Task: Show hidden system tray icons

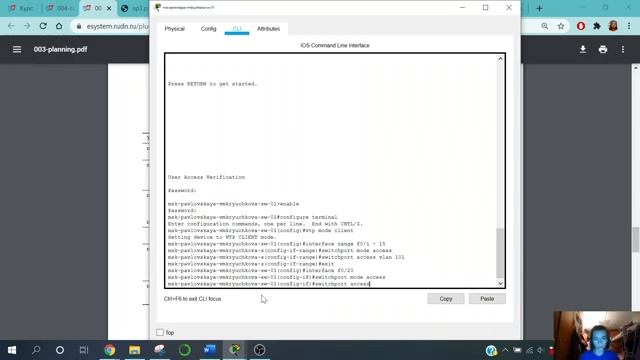Action: [x=505, y=350]
